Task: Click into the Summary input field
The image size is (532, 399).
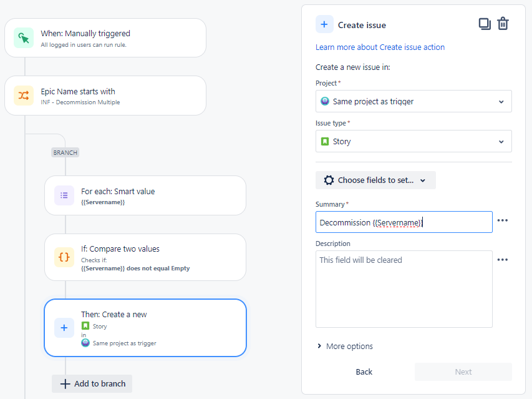Action: (x=404, y=222)
